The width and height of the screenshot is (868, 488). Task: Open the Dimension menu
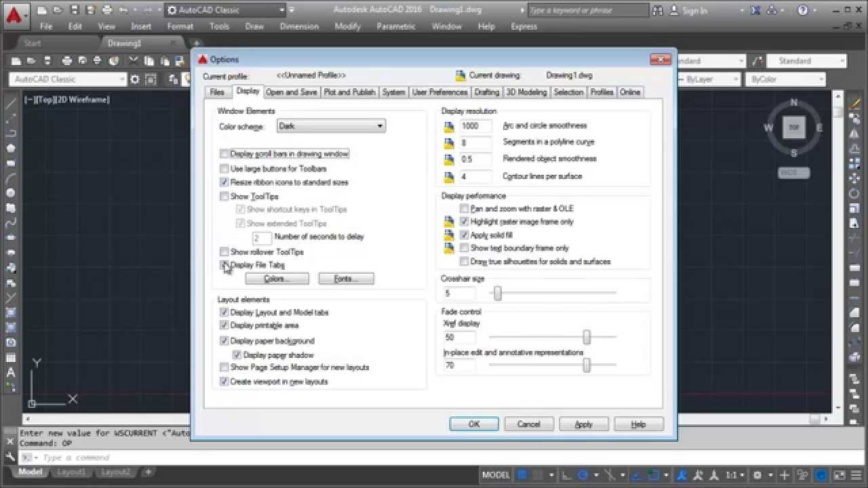tap(299, 26)
